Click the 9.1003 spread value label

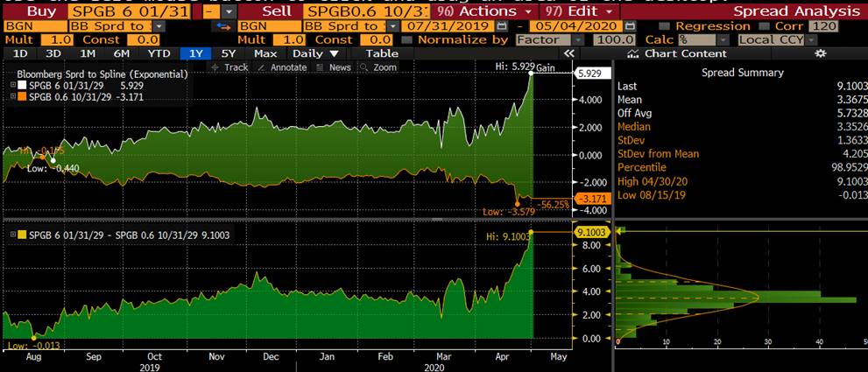click(x=592, y=233)
